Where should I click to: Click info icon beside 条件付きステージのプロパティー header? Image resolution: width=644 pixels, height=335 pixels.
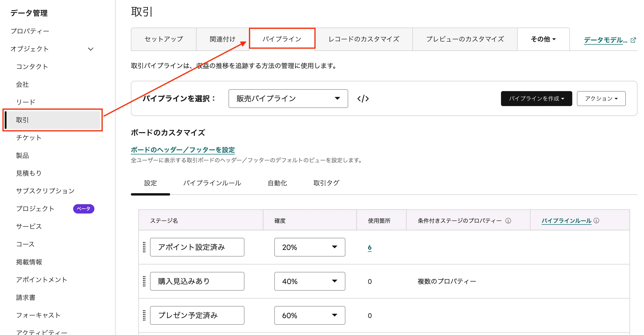(509, 221)
